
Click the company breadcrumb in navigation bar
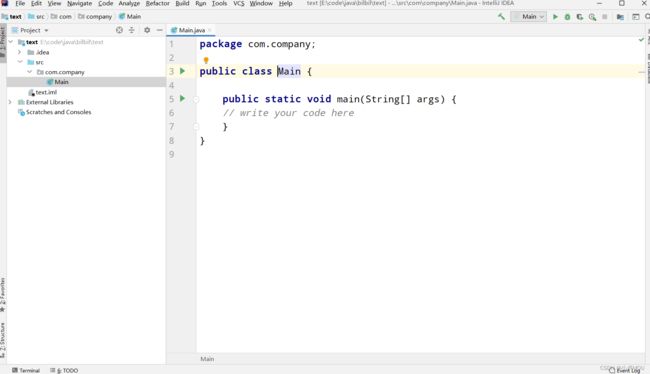[95, 17]
